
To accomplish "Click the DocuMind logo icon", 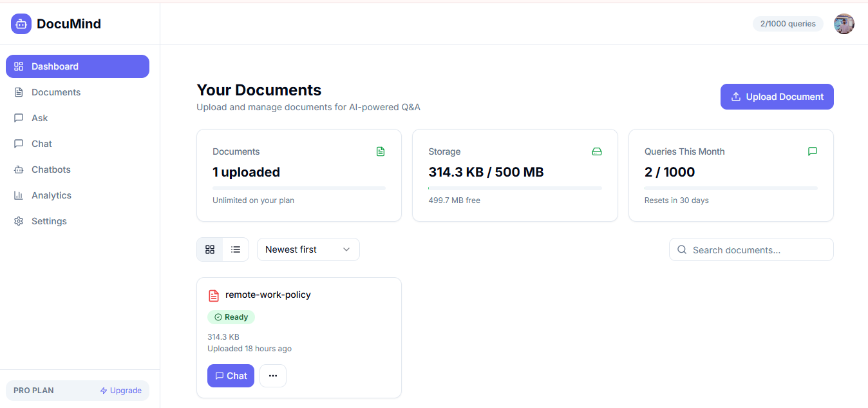I will [x=21, y=23].
